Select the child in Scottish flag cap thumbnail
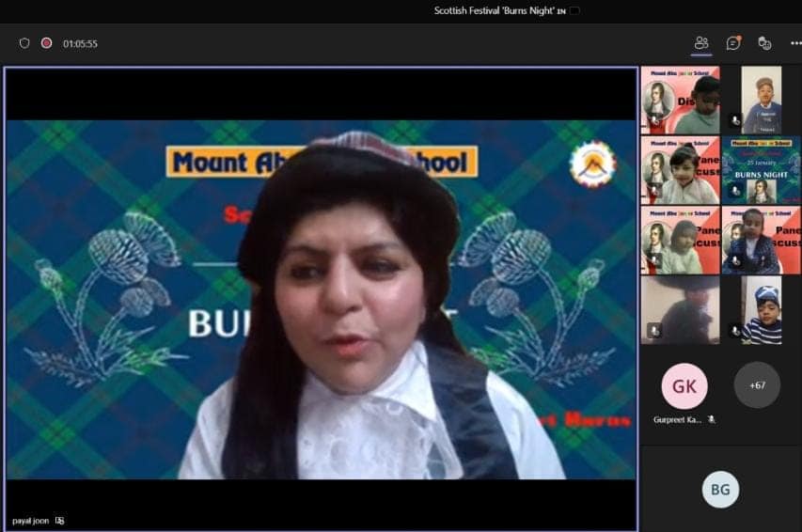The width and height of the screenshot is (802, 532). pyautogui.click(x=762, y=310)
